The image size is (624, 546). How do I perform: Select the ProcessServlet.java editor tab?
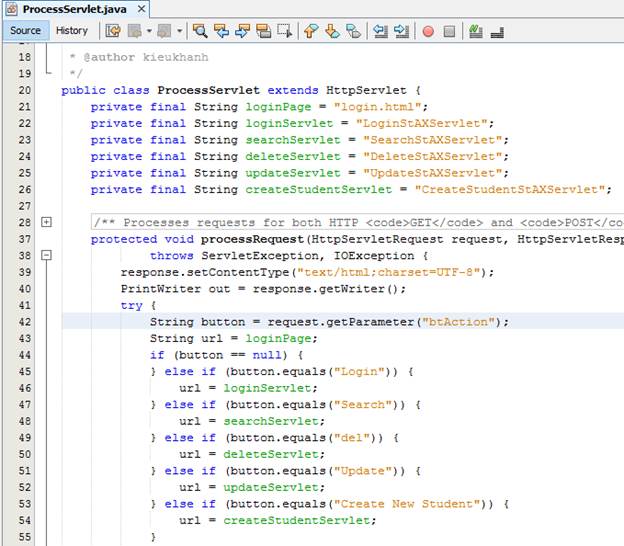74,9
